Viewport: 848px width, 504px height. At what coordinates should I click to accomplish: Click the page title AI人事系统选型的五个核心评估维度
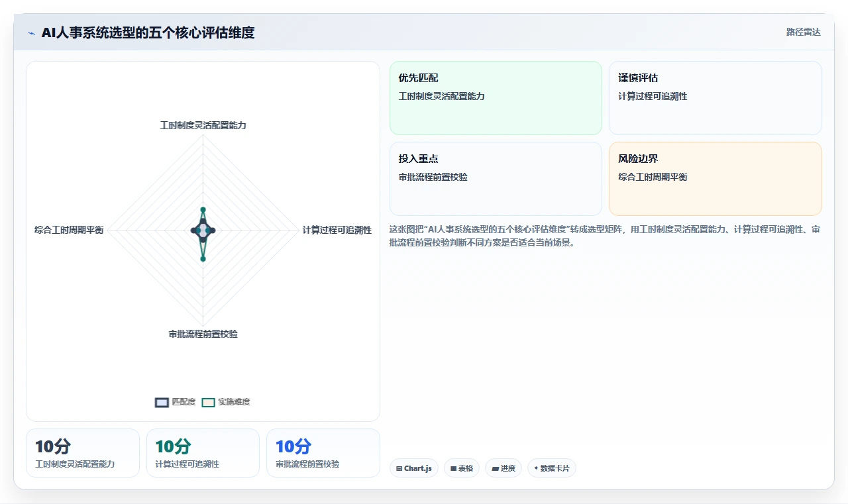[x=148, y=32]
